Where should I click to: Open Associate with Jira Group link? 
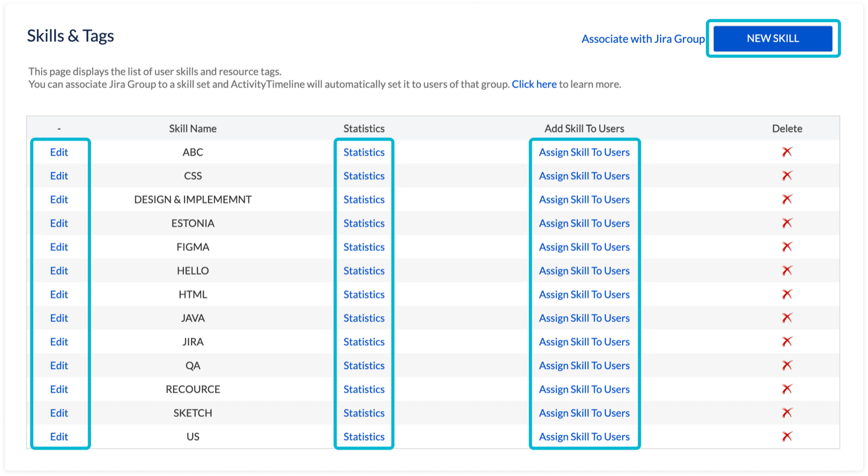click(643, 39)
